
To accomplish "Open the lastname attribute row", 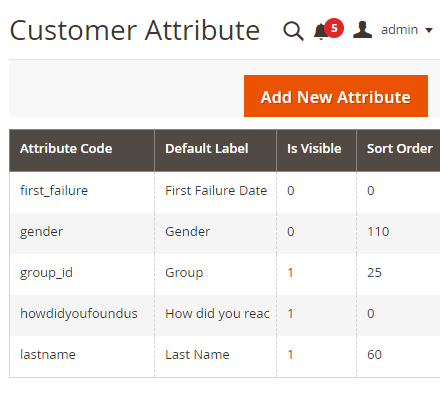I will (x=225, y=356).
